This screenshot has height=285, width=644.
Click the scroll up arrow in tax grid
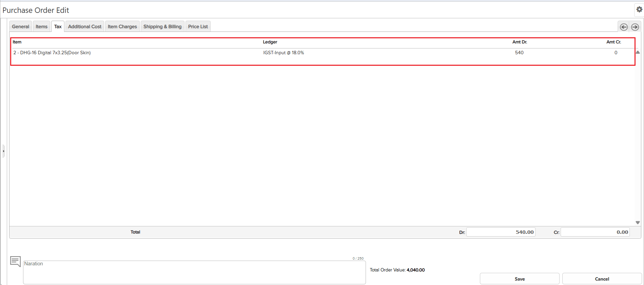(x=638, y=53)
